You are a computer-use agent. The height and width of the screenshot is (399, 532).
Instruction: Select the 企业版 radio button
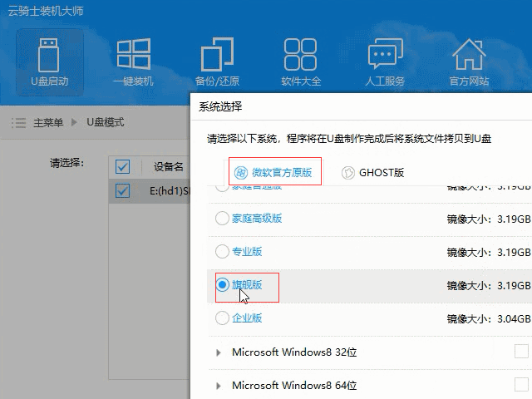click(222, 318)
